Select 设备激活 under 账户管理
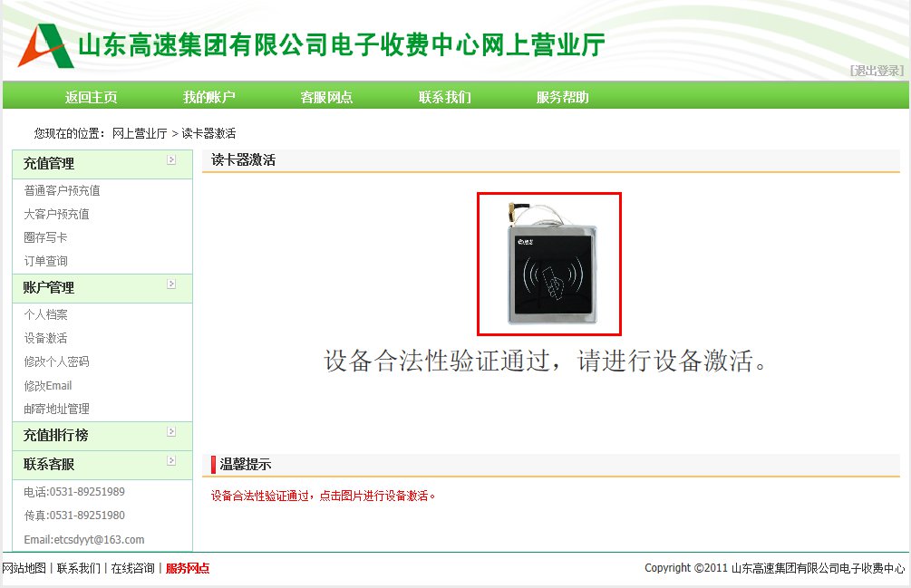The width and height of the screenshot is (911, 588). coord(45,338)
